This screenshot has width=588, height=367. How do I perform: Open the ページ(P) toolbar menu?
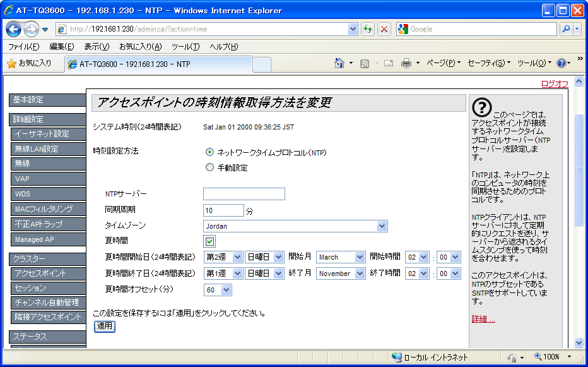tap(444, 63)
